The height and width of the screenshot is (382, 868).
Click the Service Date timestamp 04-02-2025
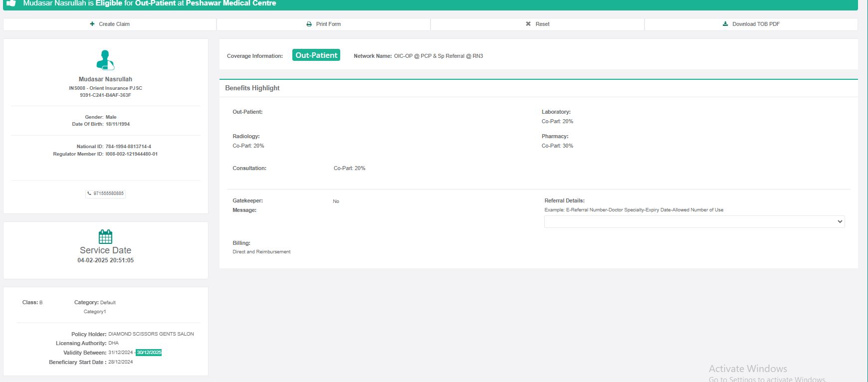[105, 260]
